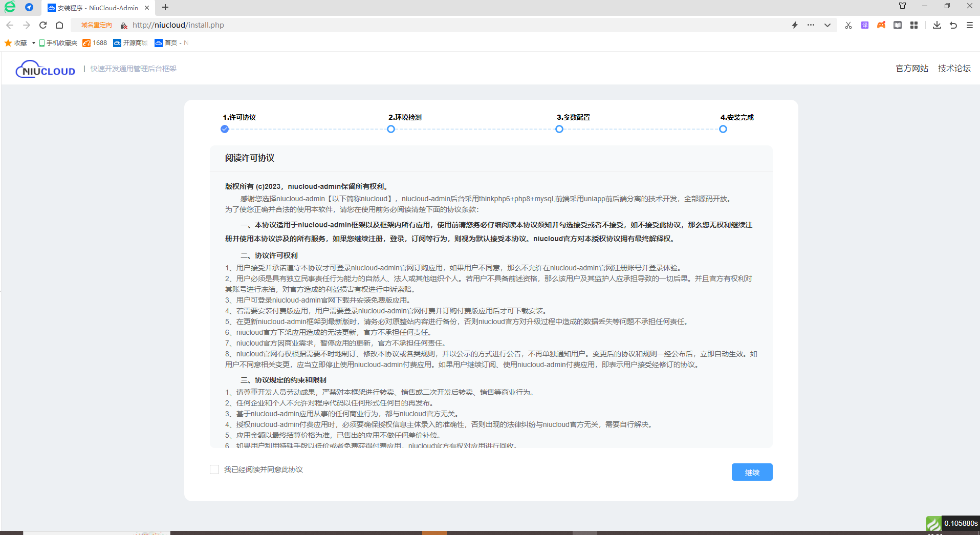
Task: Open the purple translate extension
Action: coord(865,25)
